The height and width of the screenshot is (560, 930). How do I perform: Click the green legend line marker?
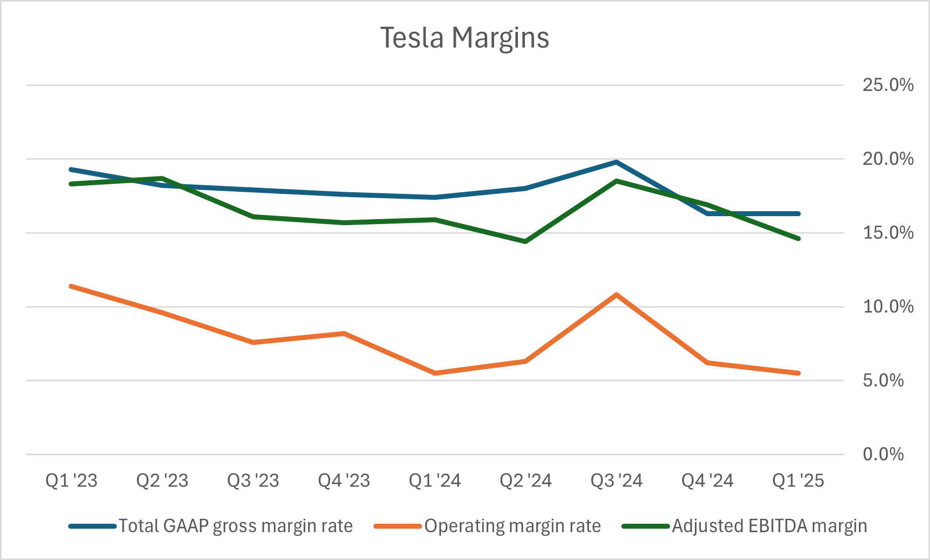coord(646,526)
